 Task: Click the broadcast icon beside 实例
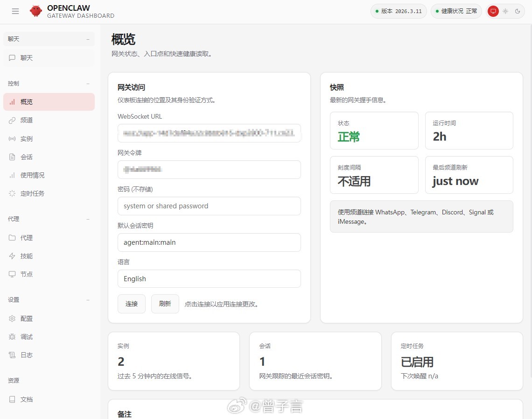click(12, 139)
